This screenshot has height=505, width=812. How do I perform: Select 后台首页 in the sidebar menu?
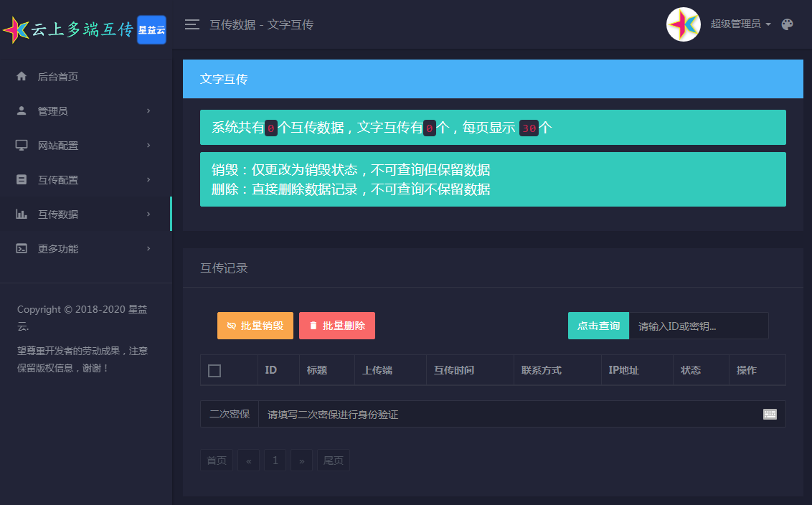(59, 76)
